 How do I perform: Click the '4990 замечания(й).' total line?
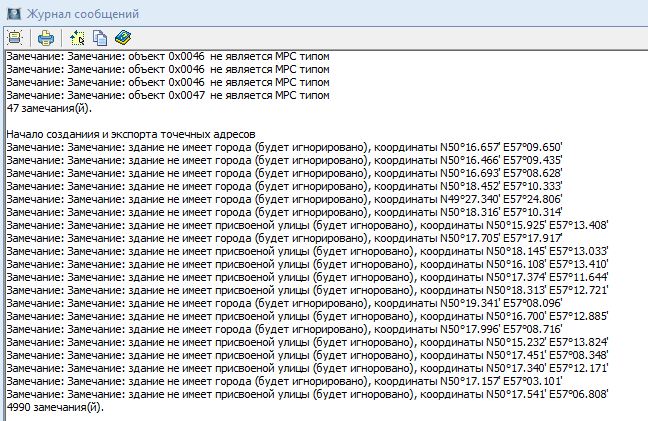click(x=54, y=407)
